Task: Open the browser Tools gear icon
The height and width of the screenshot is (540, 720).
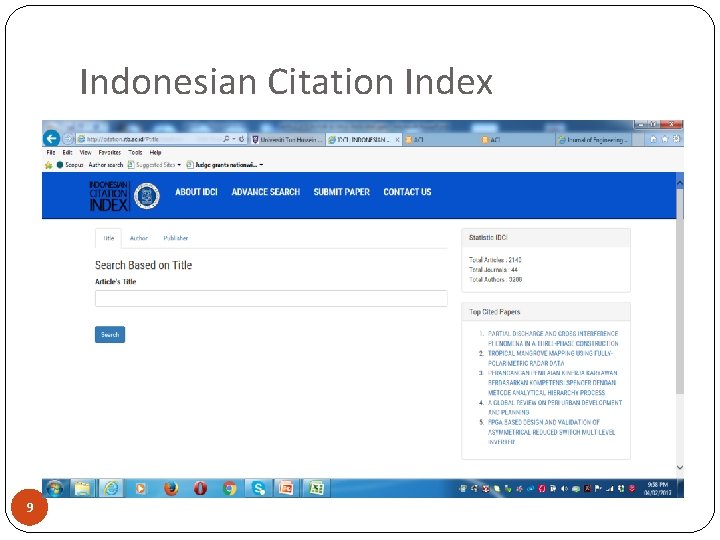Action: (676, 139)
